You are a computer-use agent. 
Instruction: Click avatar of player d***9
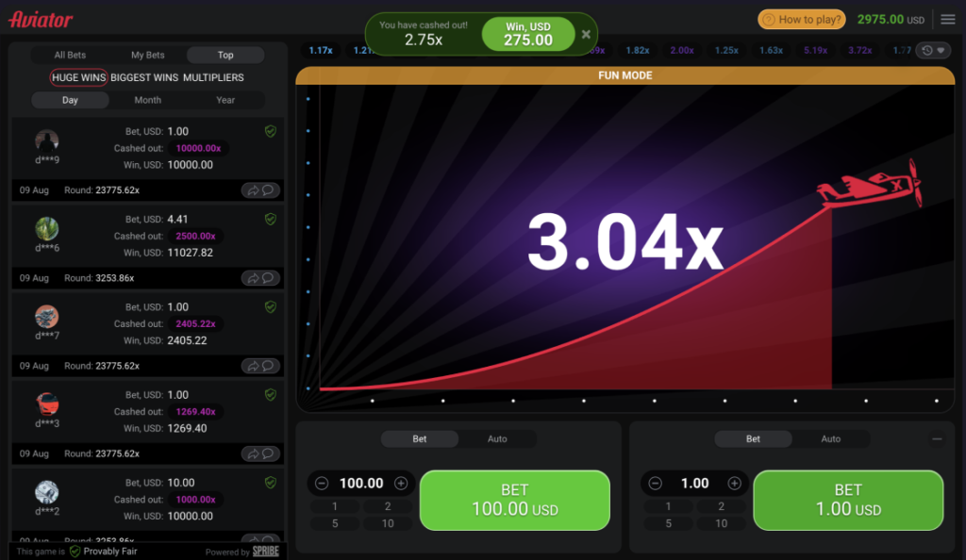tap(47, 140)
